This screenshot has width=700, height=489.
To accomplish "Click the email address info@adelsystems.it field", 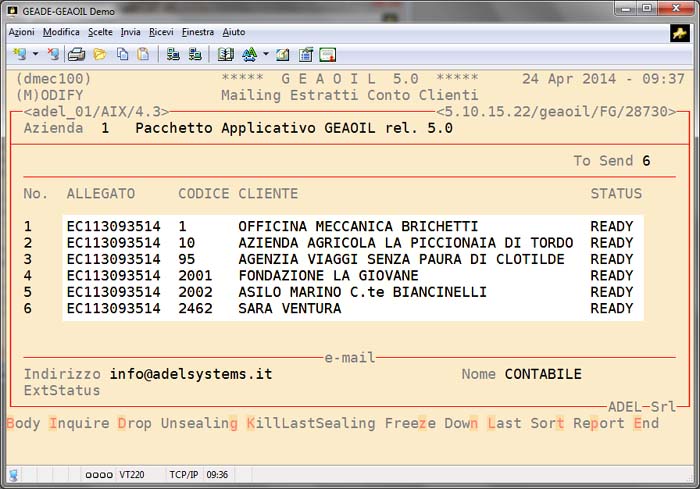I will [x=191, y=374].
